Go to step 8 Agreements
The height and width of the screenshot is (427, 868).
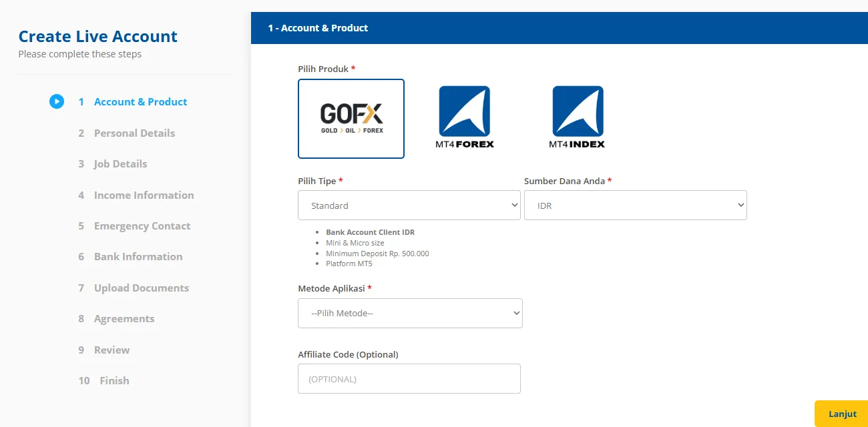(116, 319)
